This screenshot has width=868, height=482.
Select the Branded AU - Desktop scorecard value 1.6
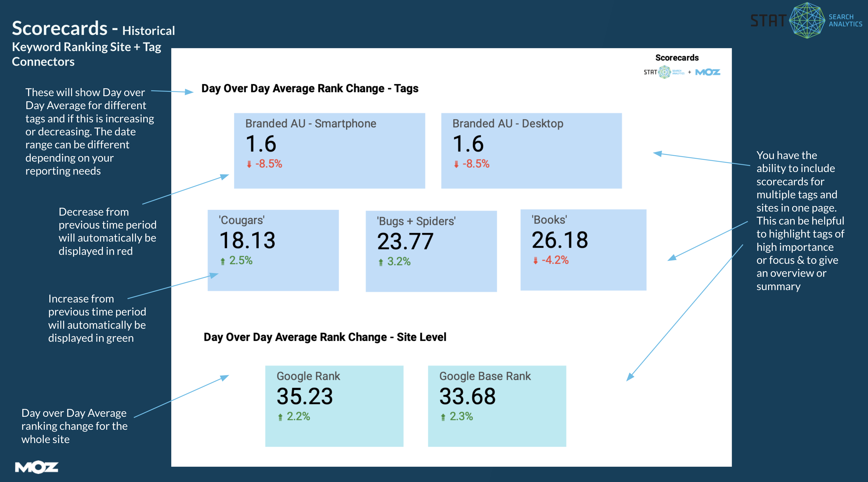click(468, 144)
